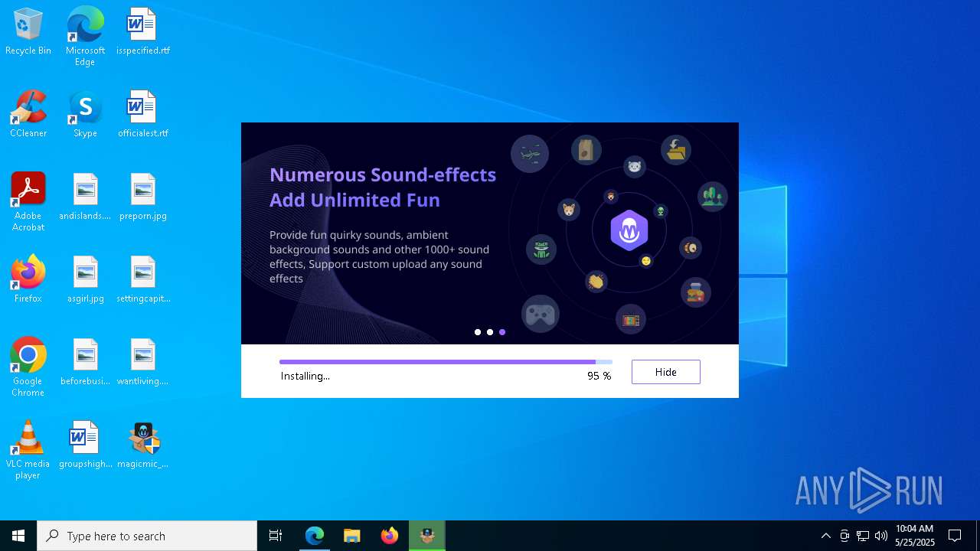Open Microsoft Edge desktop shortcut
This screenshot has width=980, height=551.
pos(85,37)
